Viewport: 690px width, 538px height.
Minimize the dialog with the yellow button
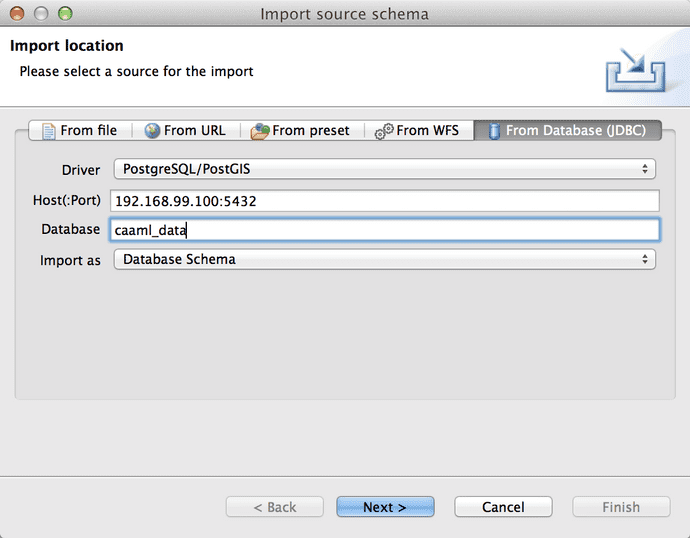tap(42, 14)
